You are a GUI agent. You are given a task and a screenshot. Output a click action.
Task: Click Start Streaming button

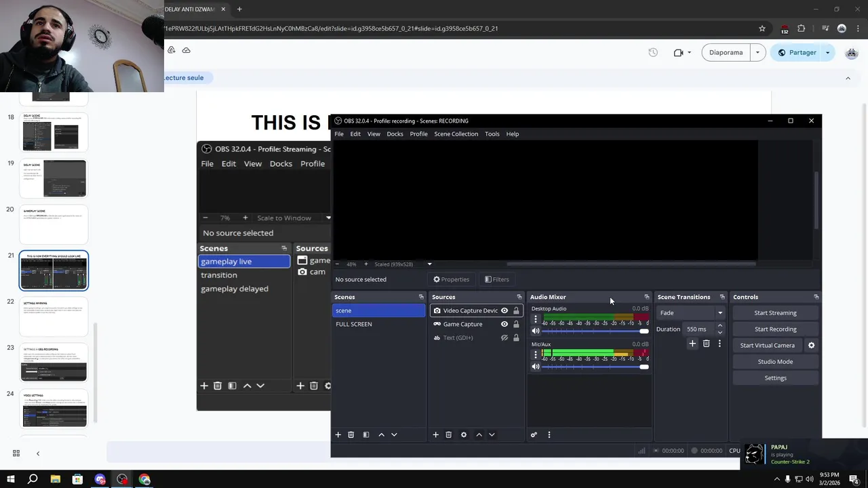pyautogui.click(x=775, y=312)
